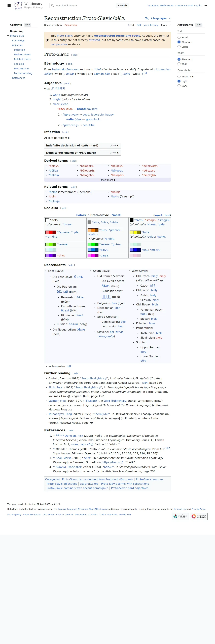Click the purple swatch beside *slivъ

pos(51,255)
